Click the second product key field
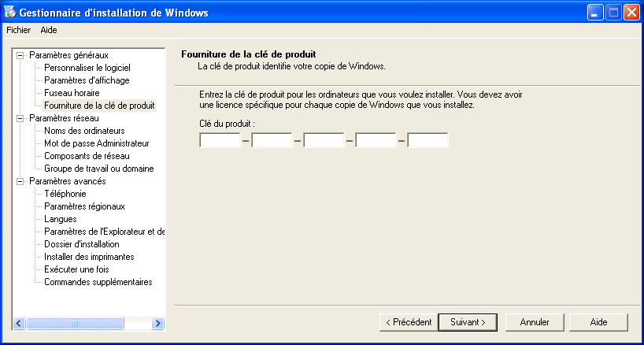Viewport: 644px width, 345px height. [x=272, y=140]
